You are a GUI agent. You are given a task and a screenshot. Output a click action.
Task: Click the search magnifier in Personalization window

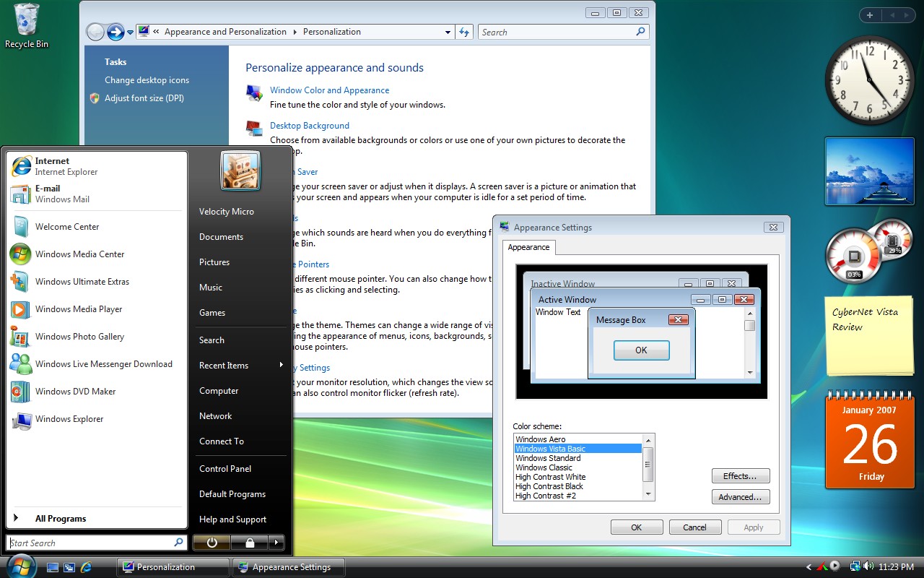(x=640, y=32)
